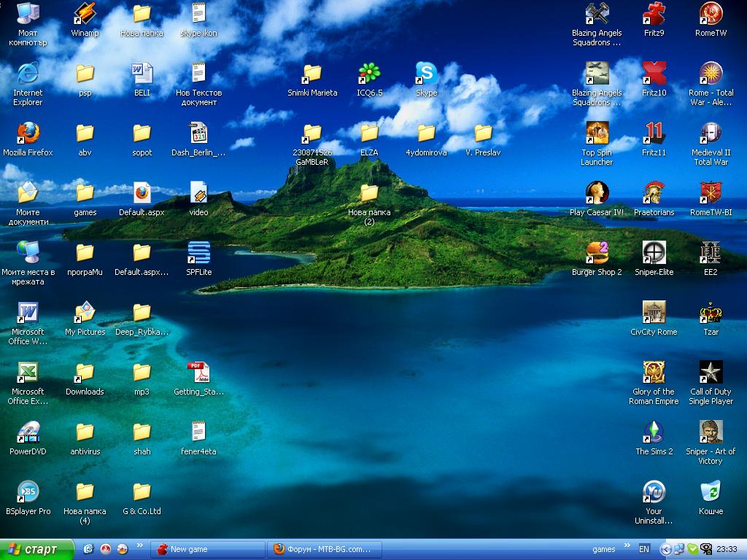Open the EN language indicator

[644, 549]
